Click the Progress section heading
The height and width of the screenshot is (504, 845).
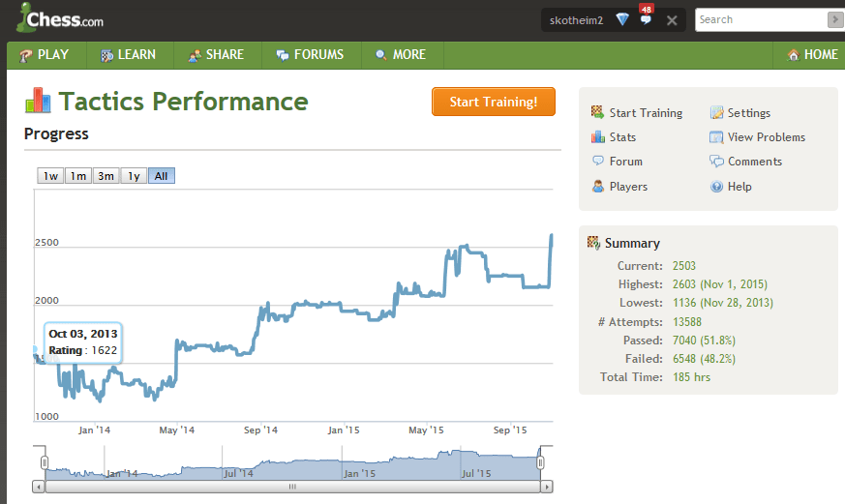56,134
